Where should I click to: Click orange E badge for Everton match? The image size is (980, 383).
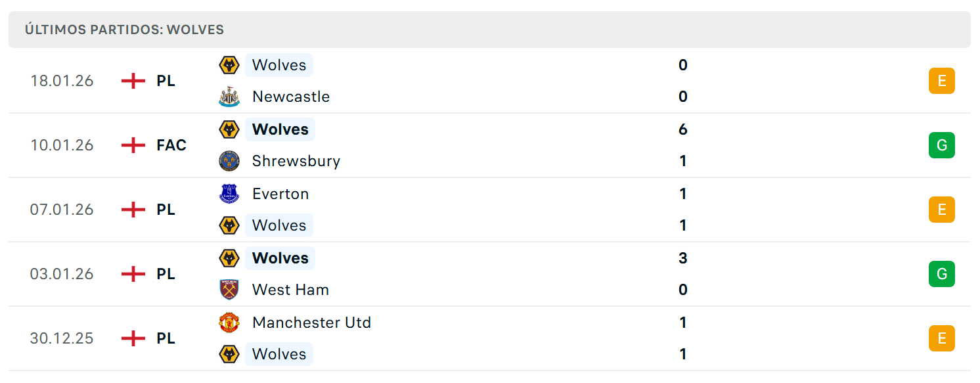(x=941, y=210)
